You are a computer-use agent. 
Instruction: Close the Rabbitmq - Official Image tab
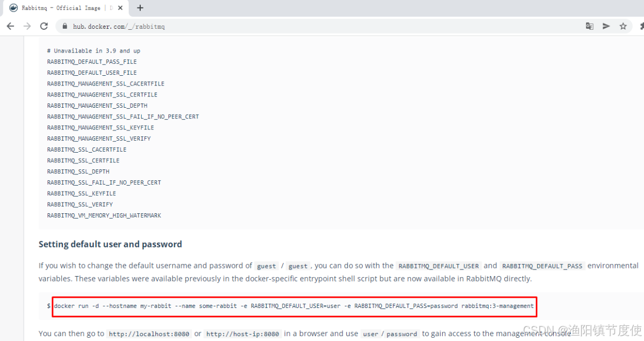coord(120,8)
